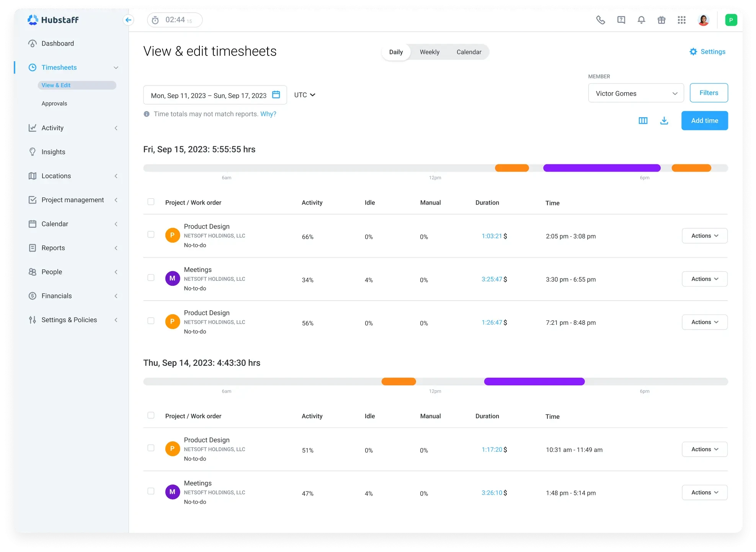Expand the Actions menu for Meetings entry
The image size is (756, 552).
pyautogui.click(x=704, y=278)
